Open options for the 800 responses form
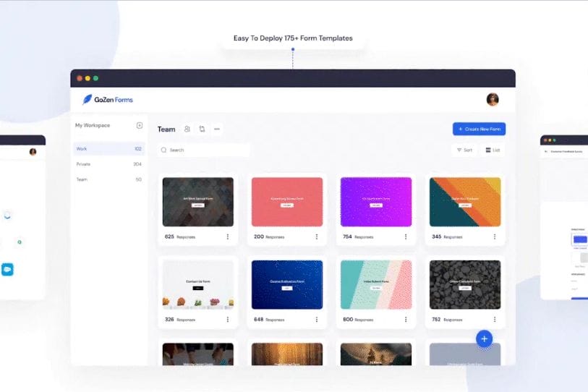Viewport: 588px width, 392px height. click(x=406, y=320)
